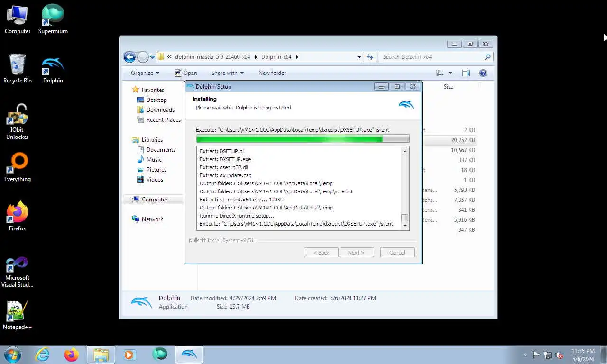Click the installation progress bar

tap(303, 139)
